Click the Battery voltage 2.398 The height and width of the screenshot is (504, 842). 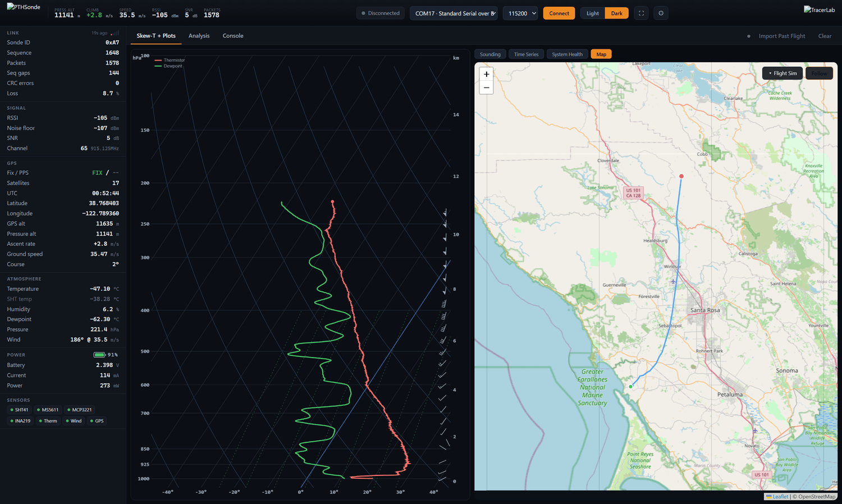pos(104,365)
